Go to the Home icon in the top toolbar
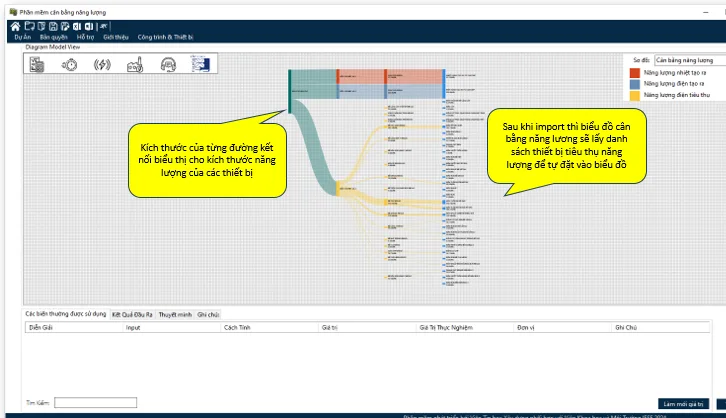The image size is (726, 418). (x=15, y=26)
